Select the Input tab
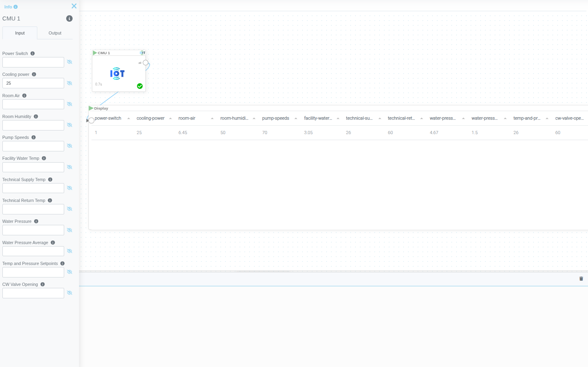The image size is (588, 367). coord(20,33)
